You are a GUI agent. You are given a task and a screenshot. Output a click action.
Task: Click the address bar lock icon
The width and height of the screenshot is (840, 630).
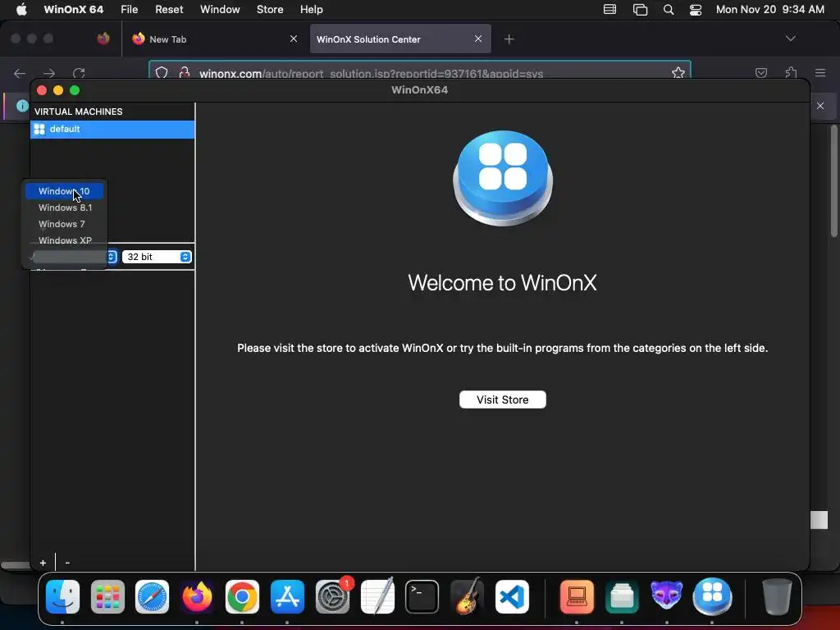[185, 73]
